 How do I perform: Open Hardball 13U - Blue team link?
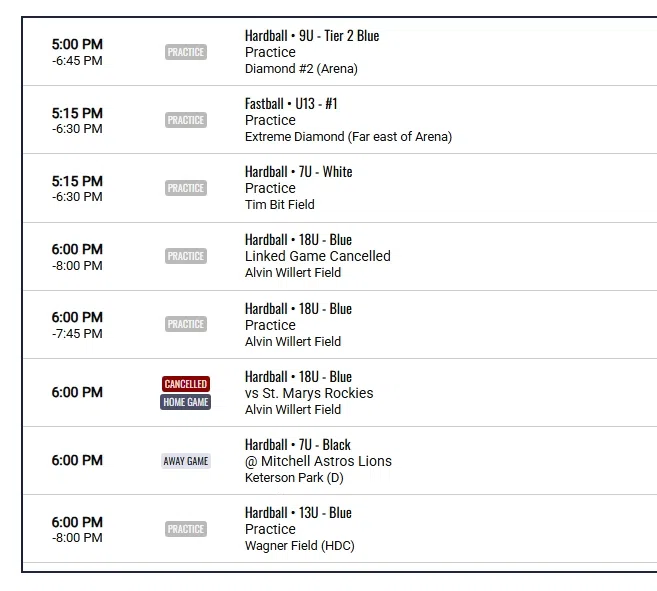tap(298, 513)
